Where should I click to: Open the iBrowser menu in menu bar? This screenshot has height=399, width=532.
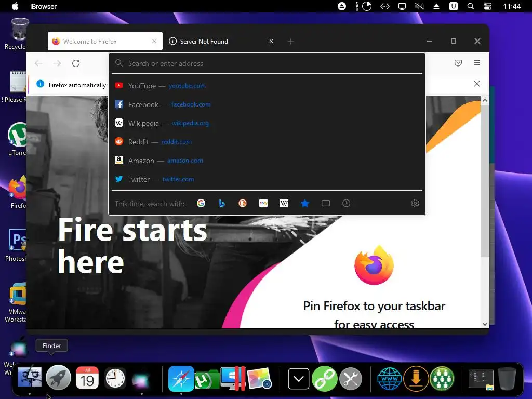coord(44,6)
